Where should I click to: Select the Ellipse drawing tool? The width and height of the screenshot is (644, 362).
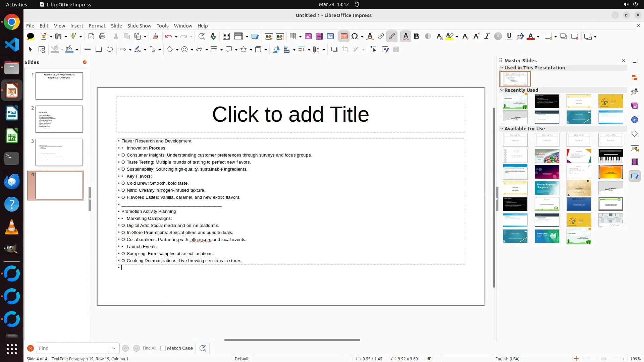pyautogui.click(x=110, y=50)
